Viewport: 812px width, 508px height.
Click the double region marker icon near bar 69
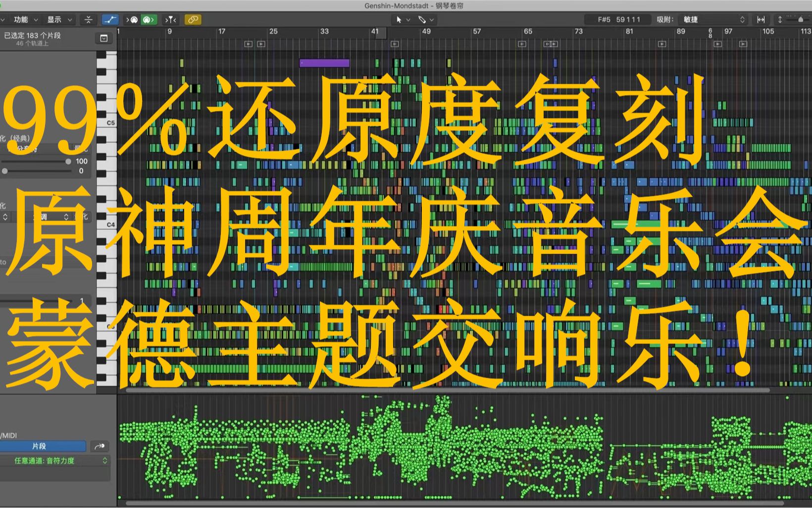point(551,44)
